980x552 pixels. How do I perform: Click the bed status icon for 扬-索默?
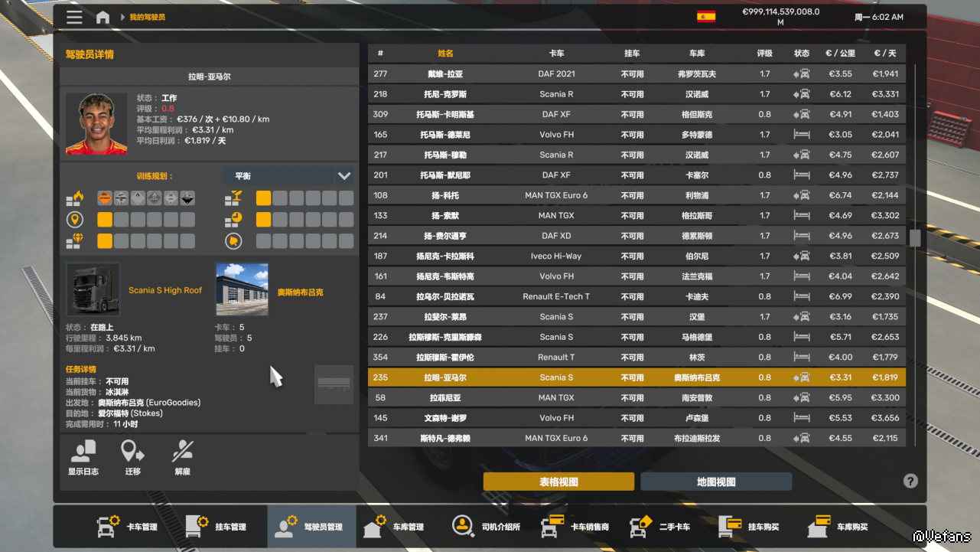(802, 216)
